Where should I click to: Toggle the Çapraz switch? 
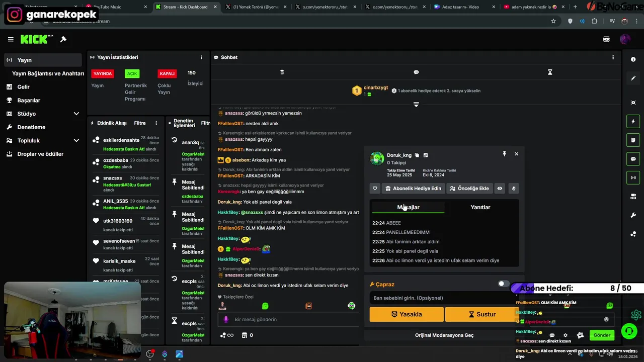[504, 284]
